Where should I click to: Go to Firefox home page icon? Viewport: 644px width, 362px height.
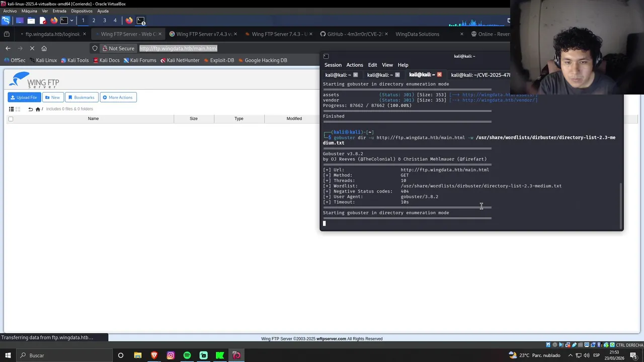click(x=44, y=48)
